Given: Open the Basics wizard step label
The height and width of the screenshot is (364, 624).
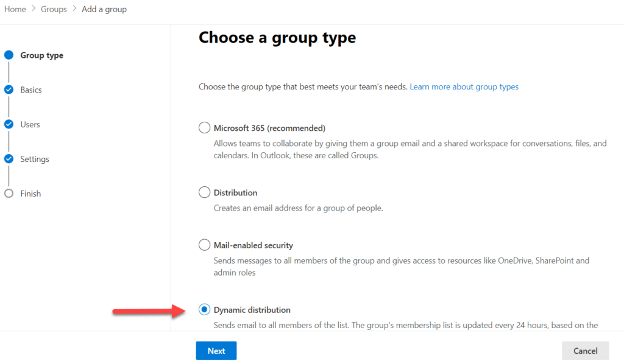Looking at the screenshot, I should coord(31,89).
